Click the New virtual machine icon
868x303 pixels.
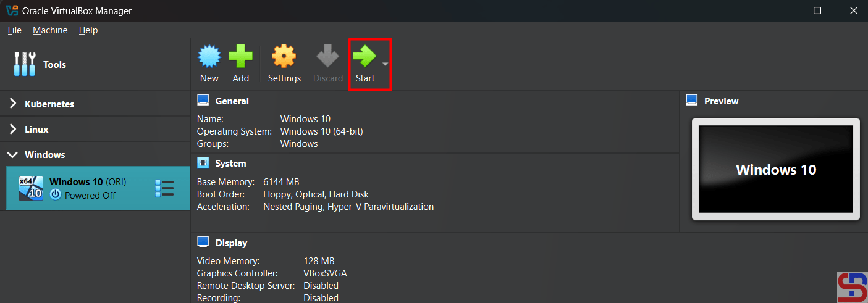pos(209,57)
